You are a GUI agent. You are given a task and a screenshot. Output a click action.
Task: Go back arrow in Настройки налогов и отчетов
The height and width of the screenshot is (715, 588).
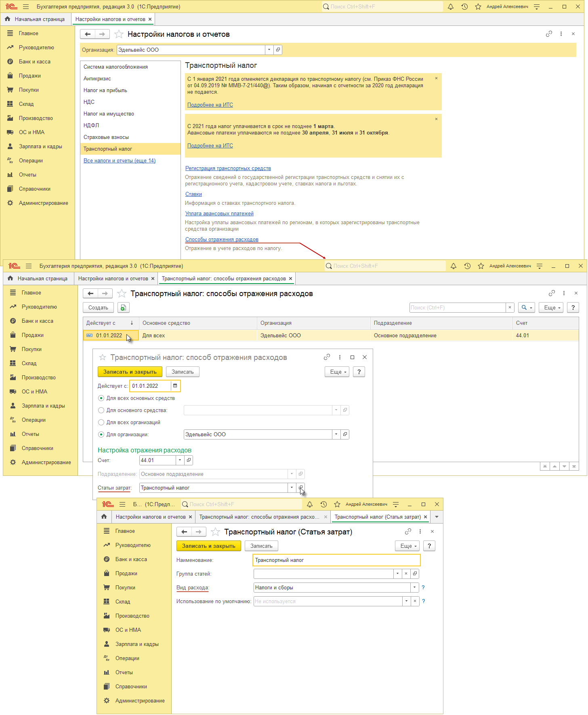point(88,34)
